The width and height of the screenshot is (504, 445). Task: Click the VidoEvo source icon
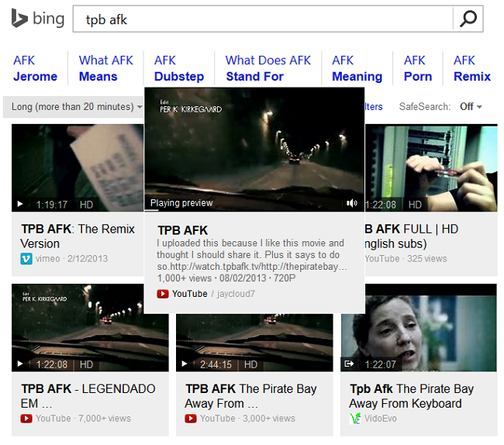click(355, 419)
